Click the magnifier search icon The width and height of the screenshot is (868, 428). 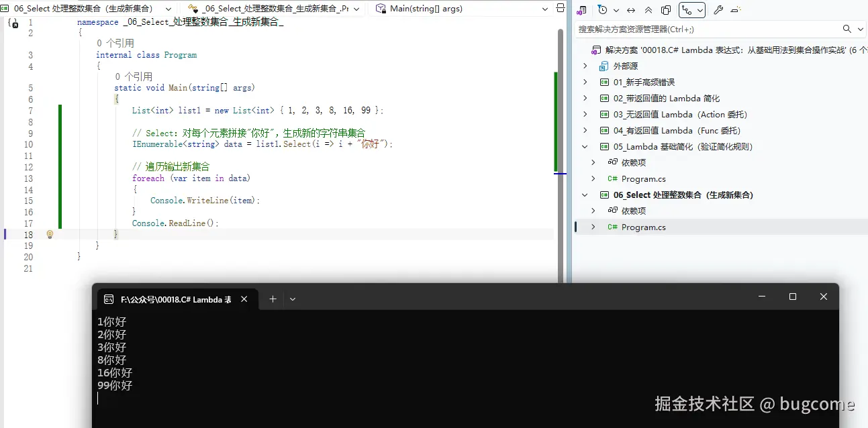848,29
